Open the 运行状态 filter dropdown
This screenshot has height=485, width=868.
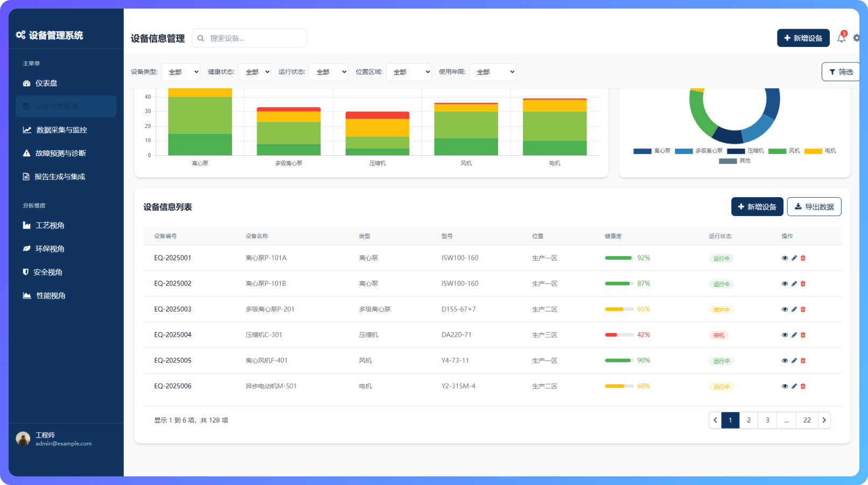328,72
